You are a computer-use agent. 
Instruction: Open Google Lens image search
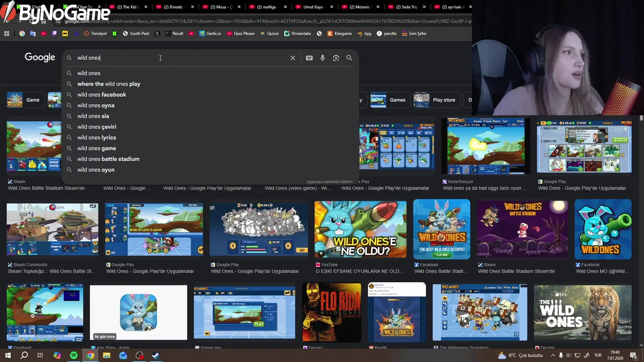336,58
